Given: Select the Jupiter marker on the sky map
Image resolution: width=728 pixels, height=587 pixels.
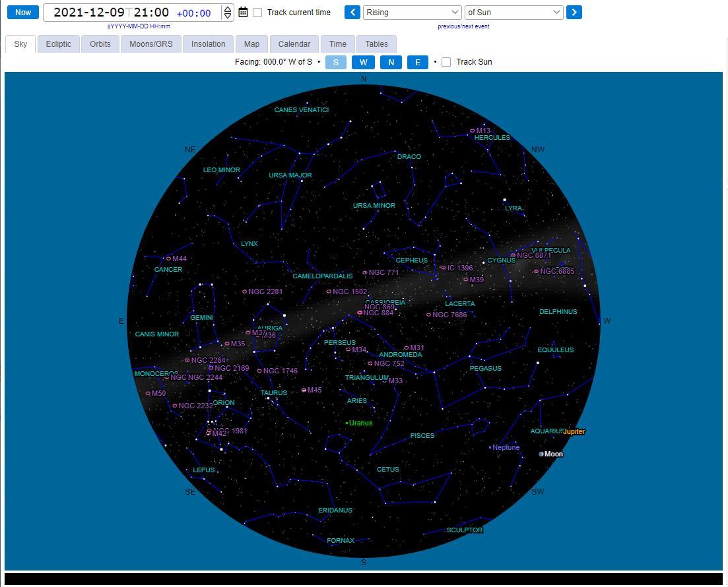Looking at the screenshot, I should [x=574, y=431].
